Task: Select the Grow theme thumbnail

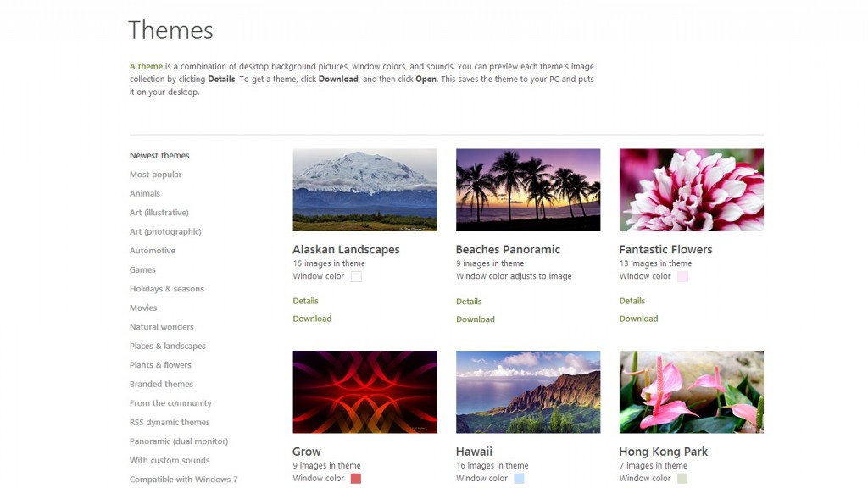Action: click(364, 392)
